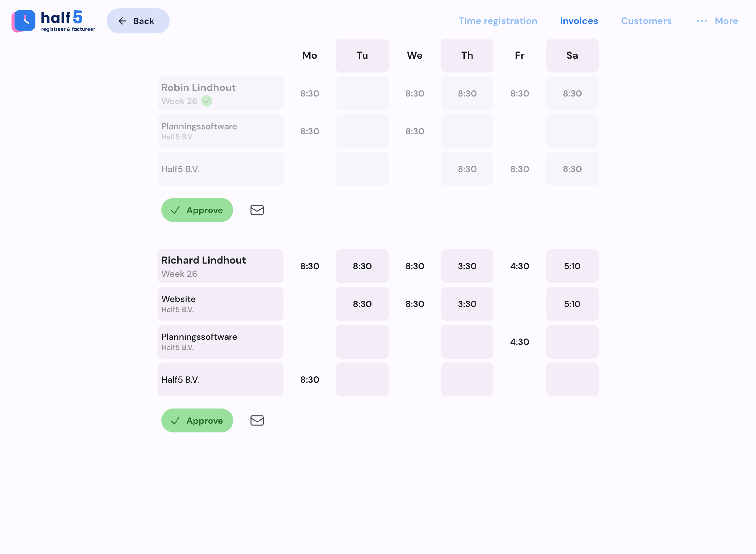Select the Th column header
Screen dimensions: 756x554
[x=467, y=55]
